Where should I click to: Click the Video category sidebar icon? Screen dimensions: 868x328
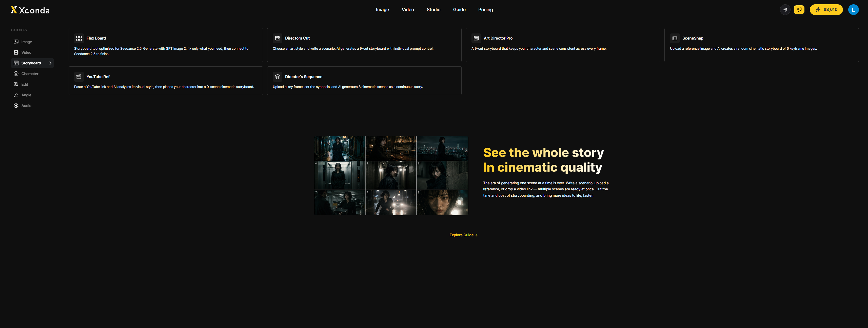pos(16,52)
